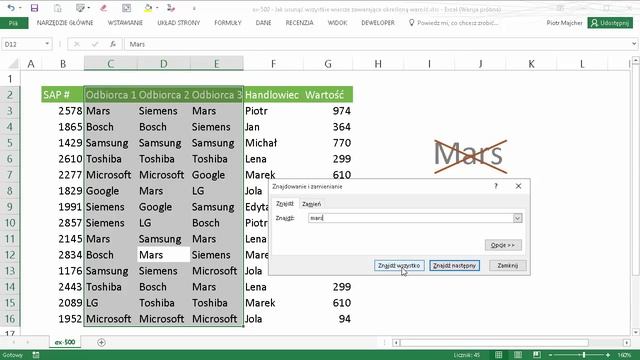Image resolution: width=640 pixels, height=360 pixels.
Task: Open the FORMUŁY ribbon tab
Action: point(228,23)
